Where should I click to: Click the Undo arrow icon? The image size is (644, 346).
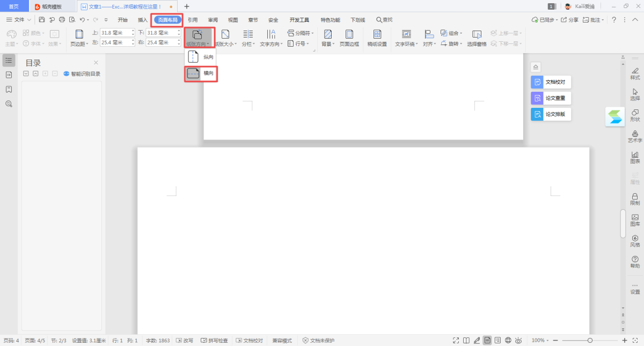tap(82, 20)
